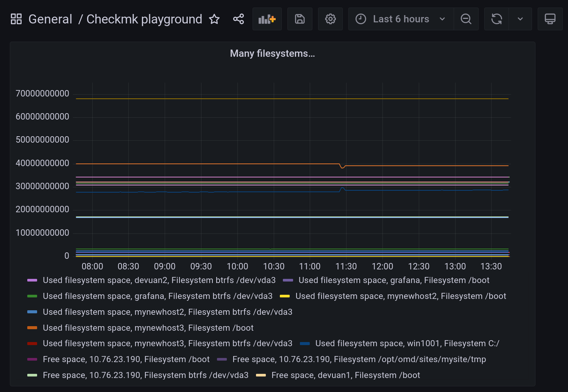Change color of grafana green legend swatch

tap(32, 296)
